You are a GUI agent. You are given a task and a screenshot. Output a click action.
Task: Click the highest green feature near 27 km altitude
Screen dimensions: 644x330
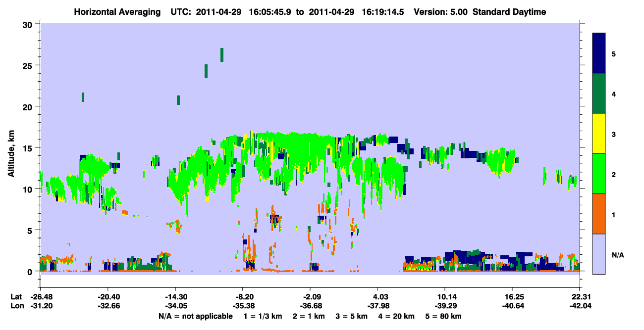click(222, 55)
